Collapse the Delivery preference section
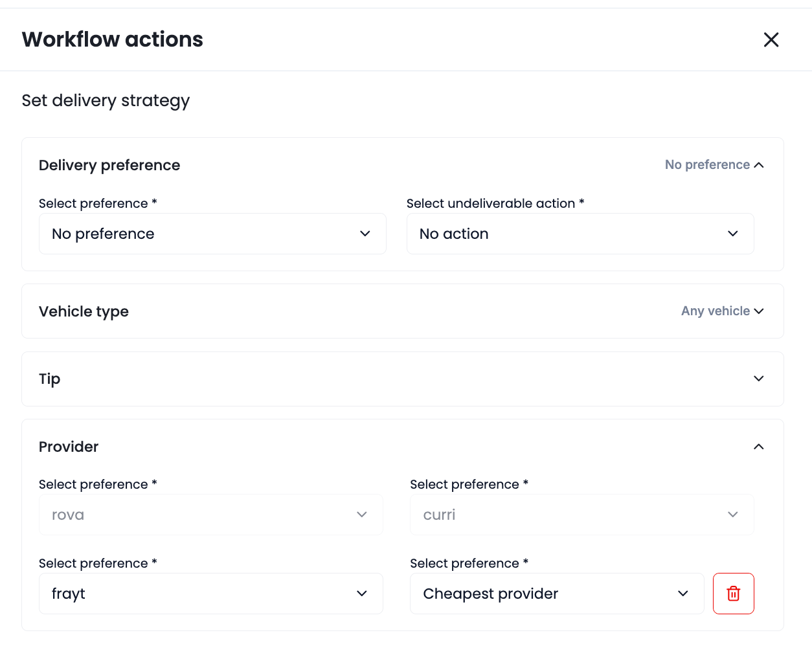The height and width of the screenshot is (668, 812). [x=759, y=165]
